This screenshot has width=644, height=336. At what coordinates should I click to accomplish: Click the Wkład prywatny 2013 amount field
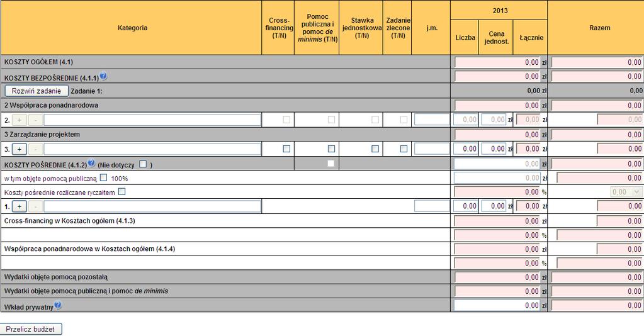point(497,305)
